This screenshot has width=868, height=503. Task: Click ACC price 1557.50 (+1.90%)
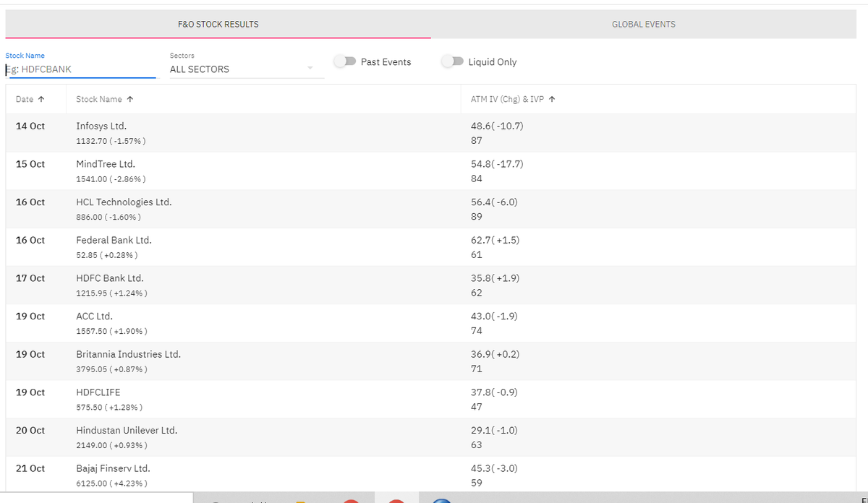click(x=112, y=331)
